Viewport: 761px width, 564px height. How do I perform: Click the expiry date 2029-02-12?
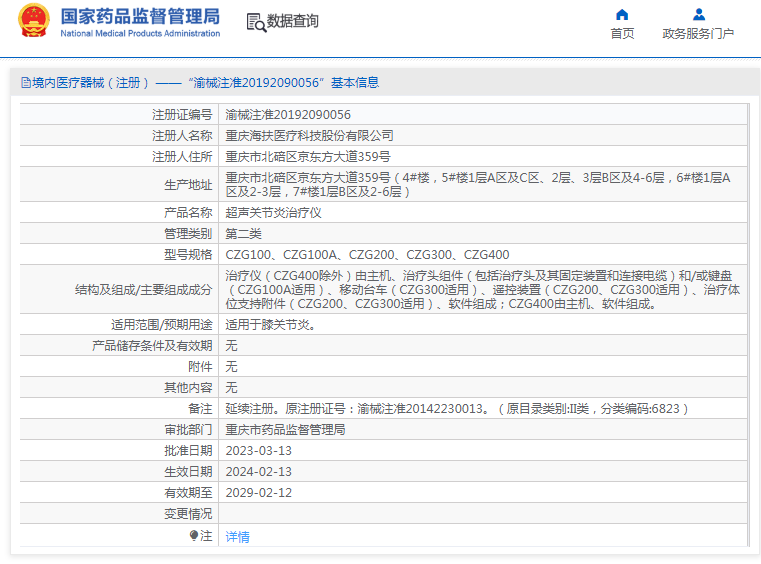tap(259, 492)
